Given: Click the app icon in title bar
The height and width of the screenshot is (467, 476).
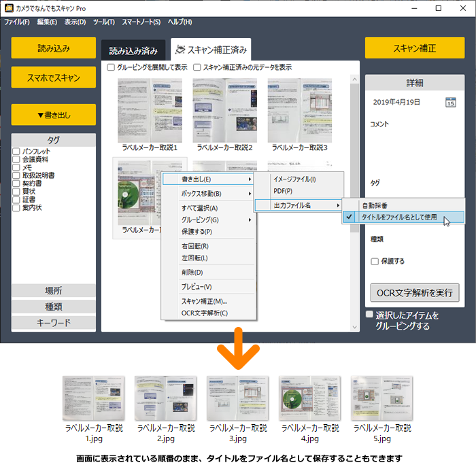Looking at the screenshot, I should tap(9, 7).
